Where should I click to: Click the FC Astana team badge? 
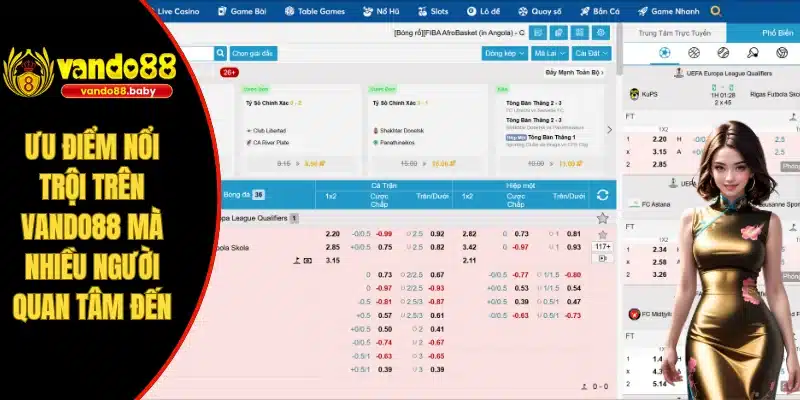[x=634, y=204]
